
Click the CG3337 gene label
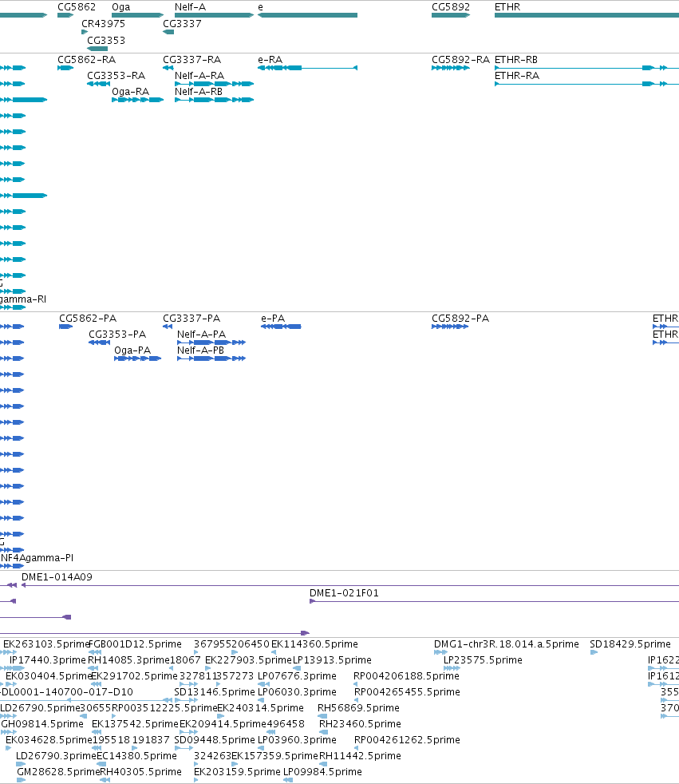tap(182, 23)
